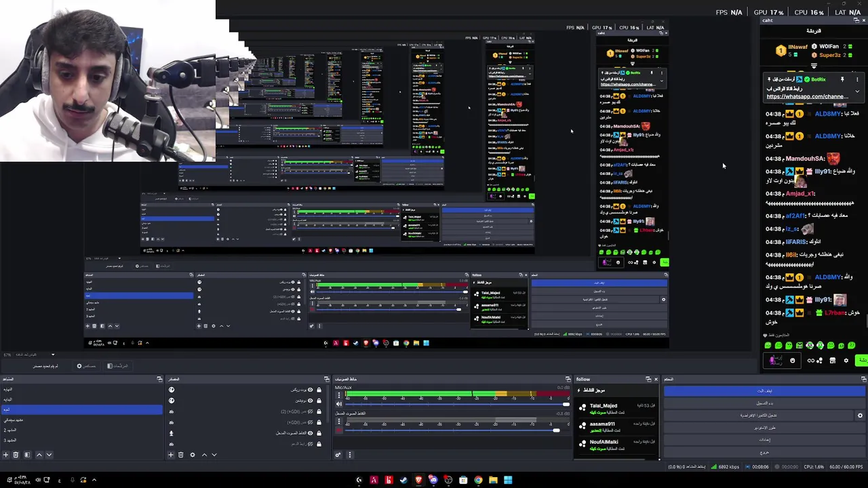Toggle lock on نص (+GDI) (2) source
The width and height of the screenshot is (868, 488).
[319, 411]
